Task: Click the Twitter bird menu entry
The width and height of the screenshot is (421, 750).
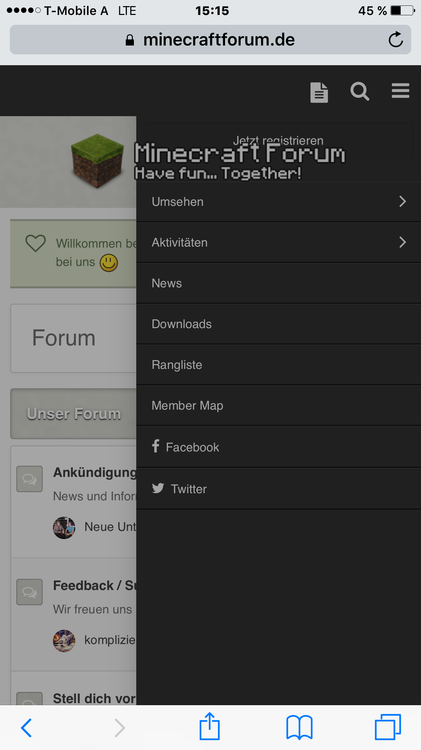Action: (278, 488)
